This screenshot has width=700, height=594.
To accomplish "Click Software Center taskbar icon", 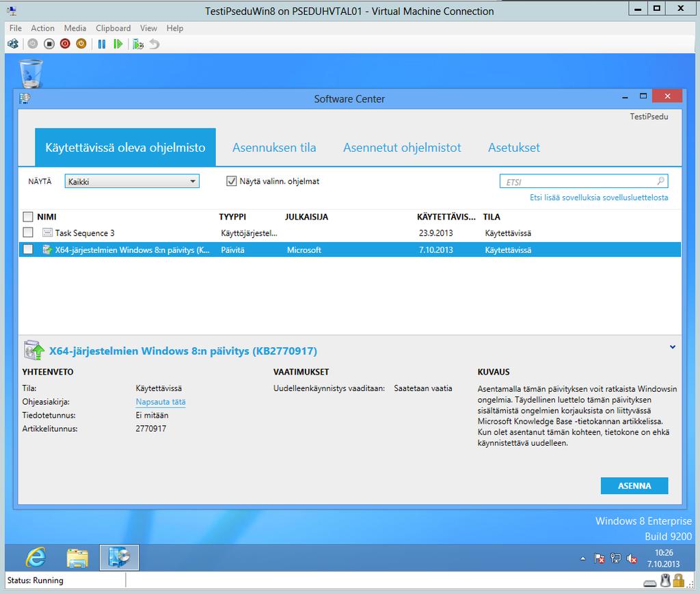I will point(119,557).
